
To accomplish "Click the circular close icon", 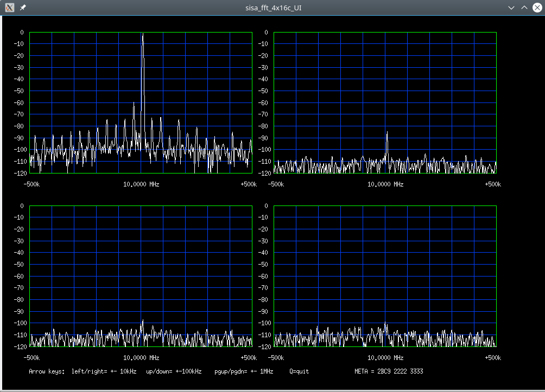I will pos(538,8).
